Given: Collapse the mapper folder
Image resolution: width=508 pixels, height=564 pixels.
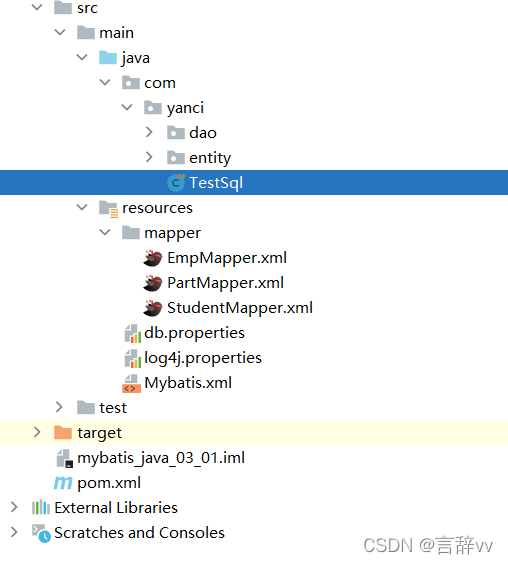Looking at the screenshot, I should [x=105, y=232].
